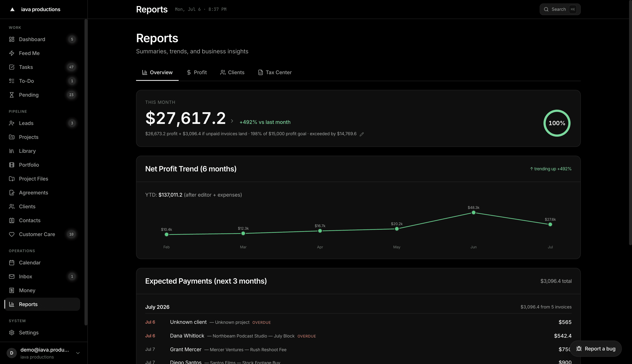Viewport: 632px width, 364px height.
Task: Select the Apr $16.7k chart point
Action: click(x=320, y=231)
